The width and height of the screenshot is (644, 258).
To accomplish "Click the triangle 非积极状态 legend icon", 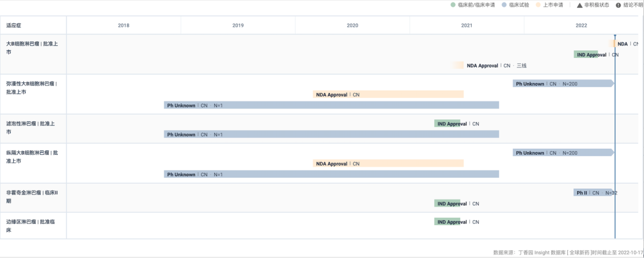I will 579,5.
